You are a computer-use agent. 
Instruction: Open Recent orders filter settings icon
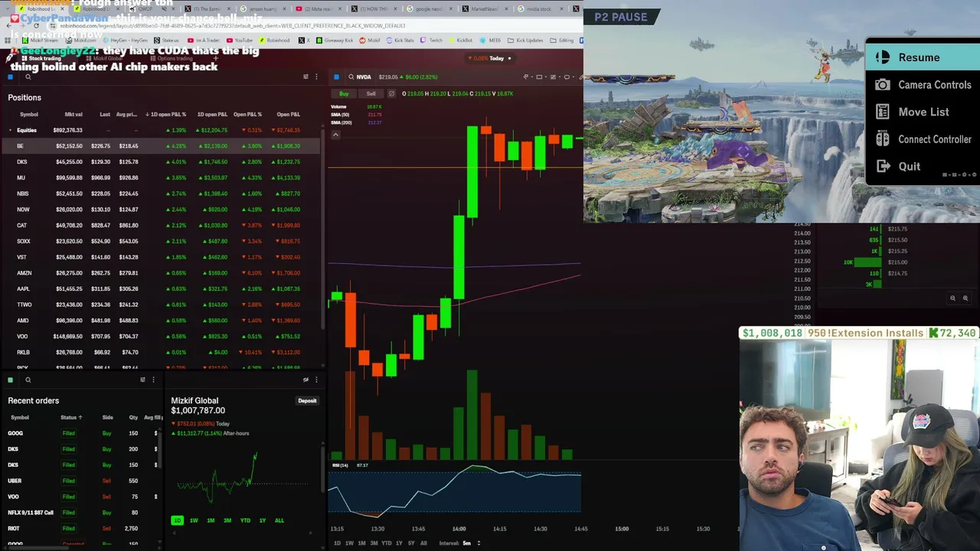[x=142, y=380]
